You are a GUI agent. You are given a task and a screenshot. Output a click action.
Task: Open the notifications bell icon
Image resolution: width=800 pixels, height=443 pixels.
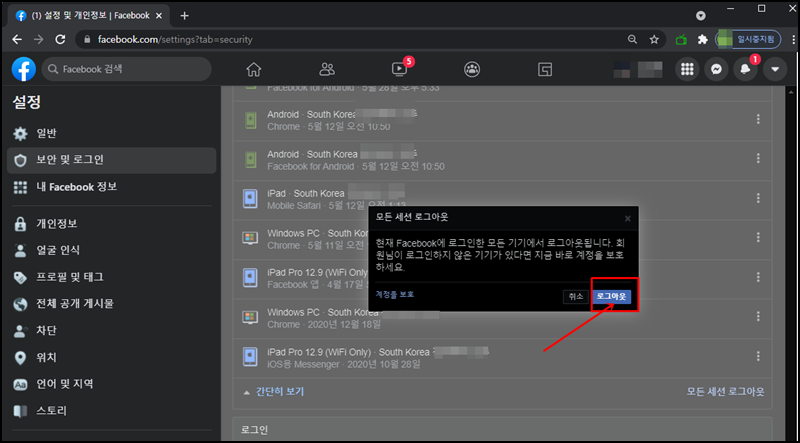(745, 69)
